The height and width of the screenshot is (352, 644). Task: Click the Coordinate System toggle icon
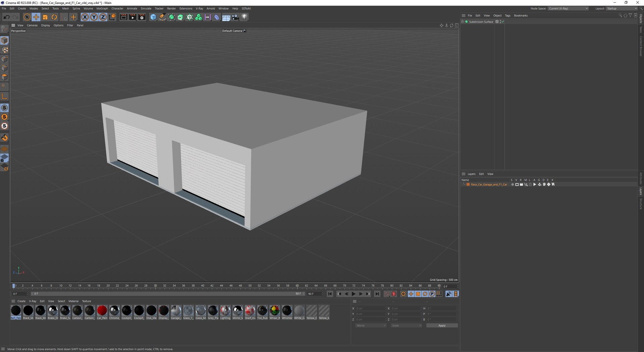[112, 17]
